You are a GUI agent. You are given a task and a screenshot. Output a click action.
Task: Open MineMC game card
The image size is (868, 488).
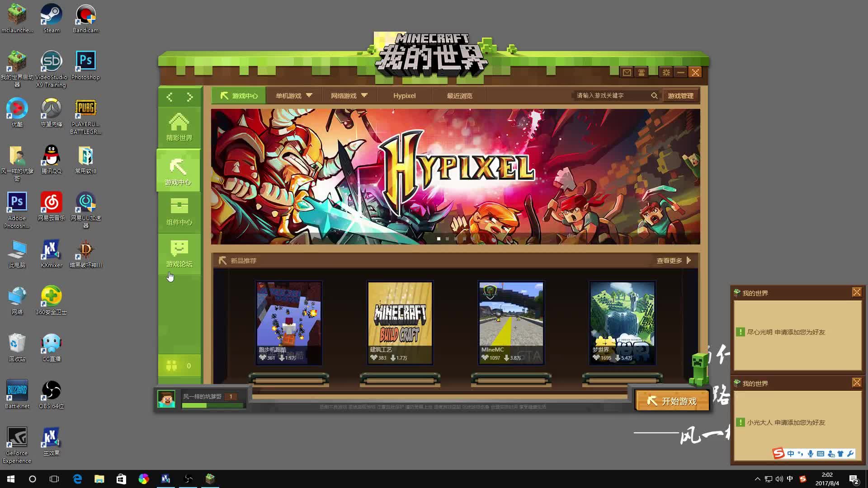pos(511,323)
